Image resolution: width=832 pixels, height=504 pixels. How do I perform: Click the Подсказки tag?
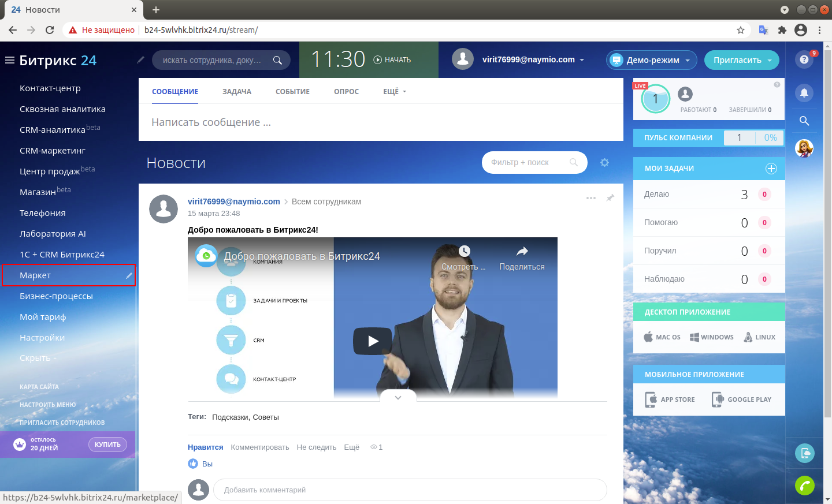point(231,417)
